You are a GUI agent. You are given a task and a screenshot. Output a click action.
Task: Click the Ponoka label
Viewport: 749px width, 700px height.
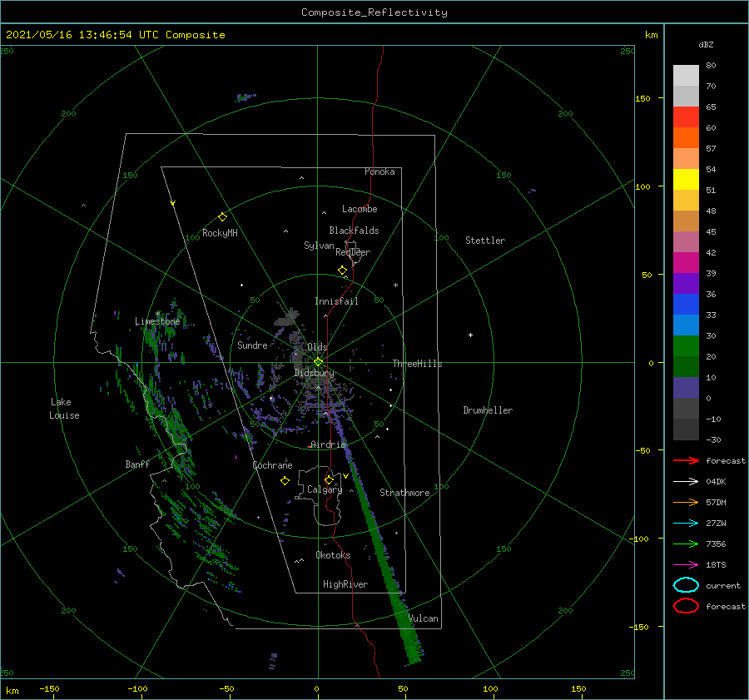tap(379, 171)
